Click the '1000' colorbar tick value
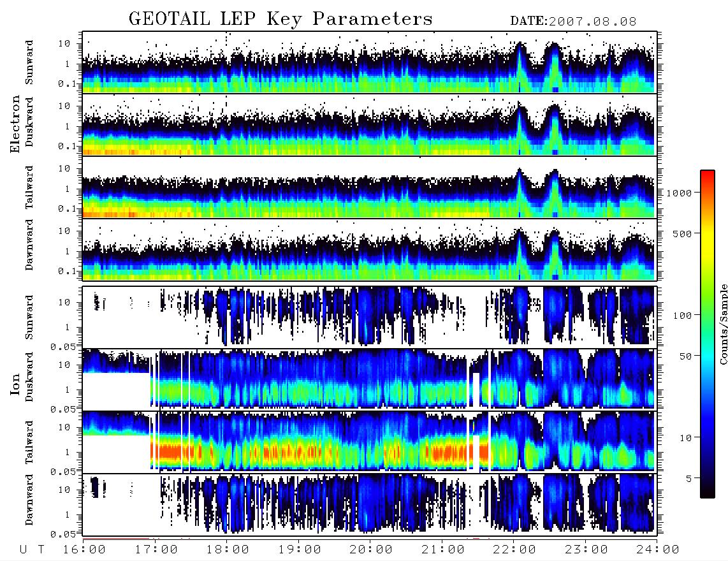 coord(680,193)
